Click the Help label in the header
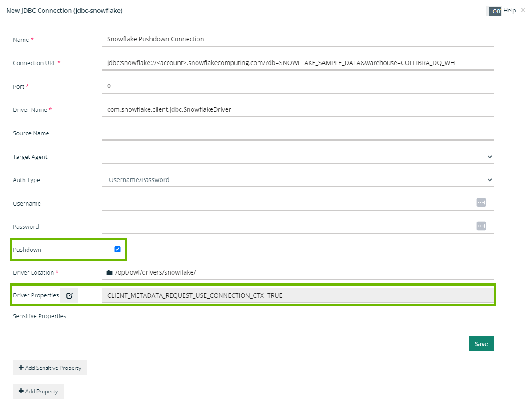The width and height of the screenshot is (532, 412). pyautogui.click(x=510, y=10)
